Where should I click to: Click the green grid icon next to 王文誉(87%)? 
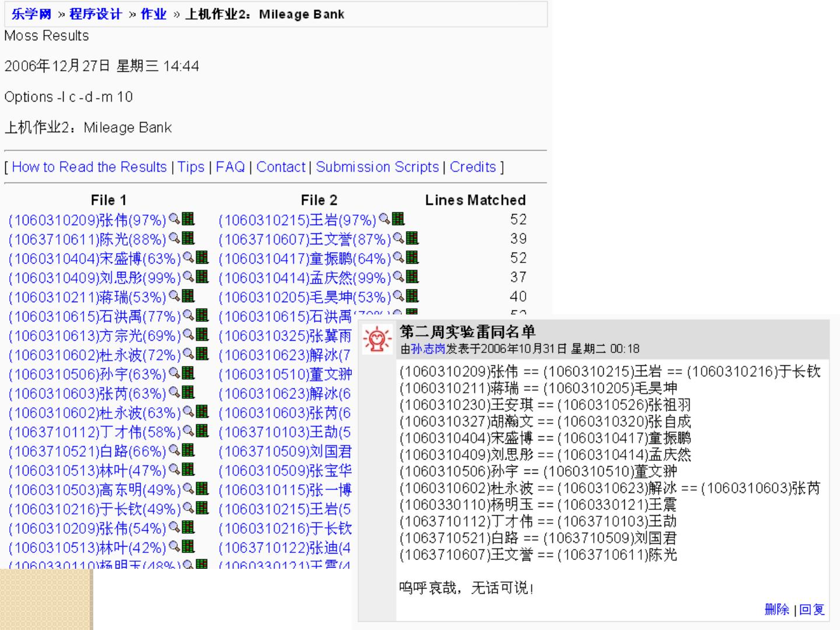pyautogui.click(x=412, y=239)
